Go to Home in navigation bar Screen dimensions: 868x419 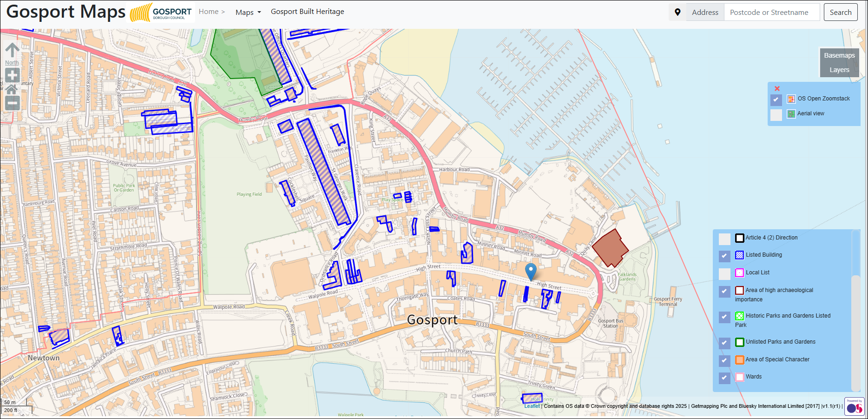pyautogui.click(x=209, y=12)
